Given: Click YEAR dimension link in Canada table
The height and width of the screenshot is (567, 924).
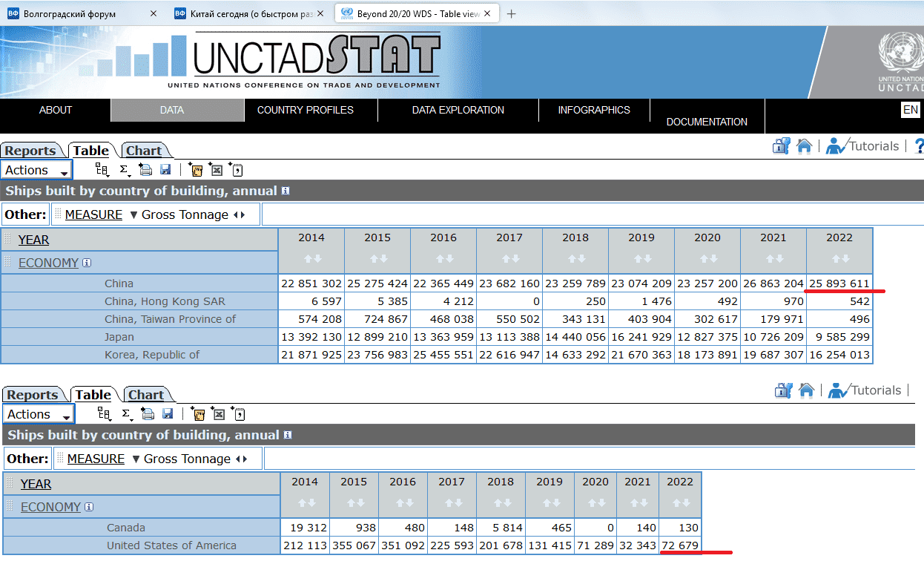Looking at the screenshot, I should coord(36,484).
